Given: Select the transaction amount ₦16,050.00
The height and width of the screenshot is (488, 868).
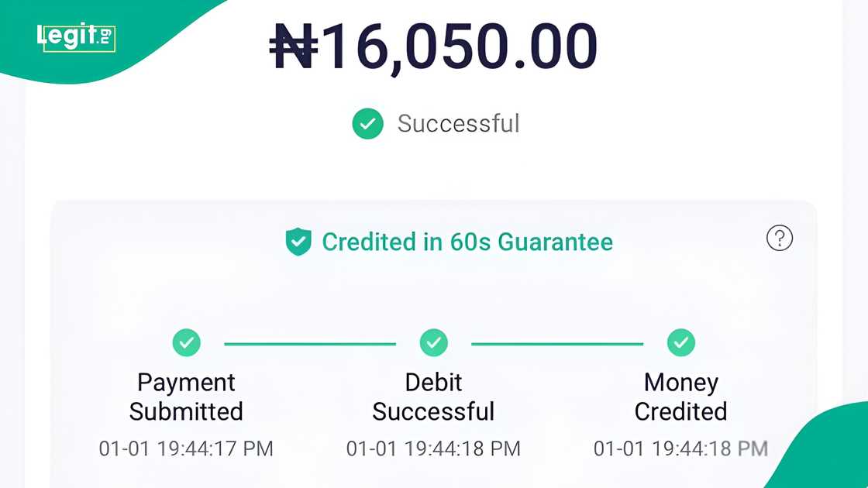Looking at the screenshot, I should coord(434,46).
